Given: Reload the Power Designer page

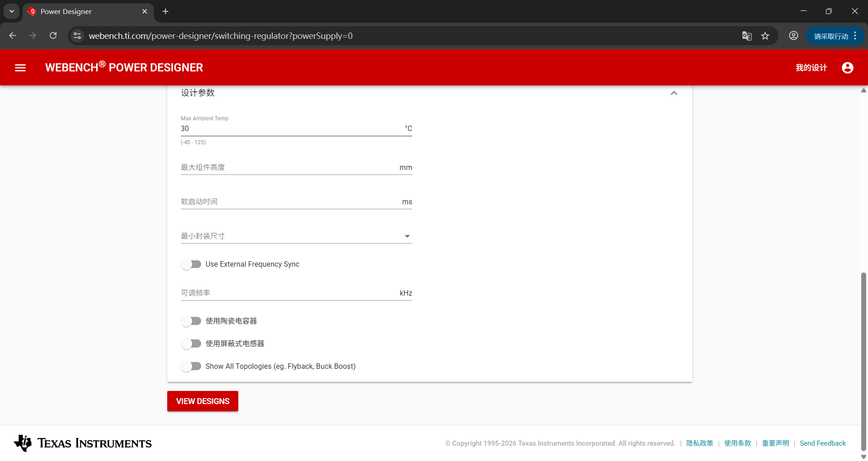Looking at the screenshot, I should (x=53, y=36).
